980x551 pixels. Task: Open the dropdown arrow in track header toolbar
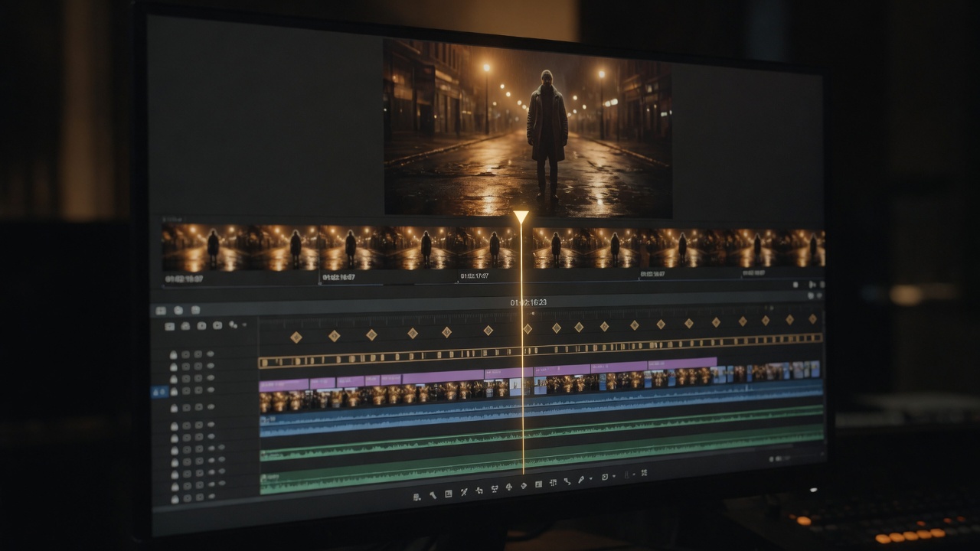(244, 325)
